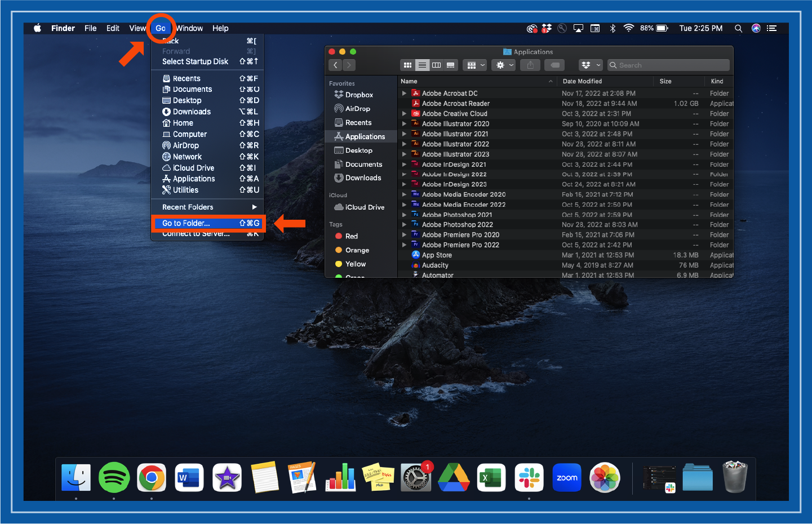Open the Help menu in menu bar
The image size is (812, 524).
[220, 28]
